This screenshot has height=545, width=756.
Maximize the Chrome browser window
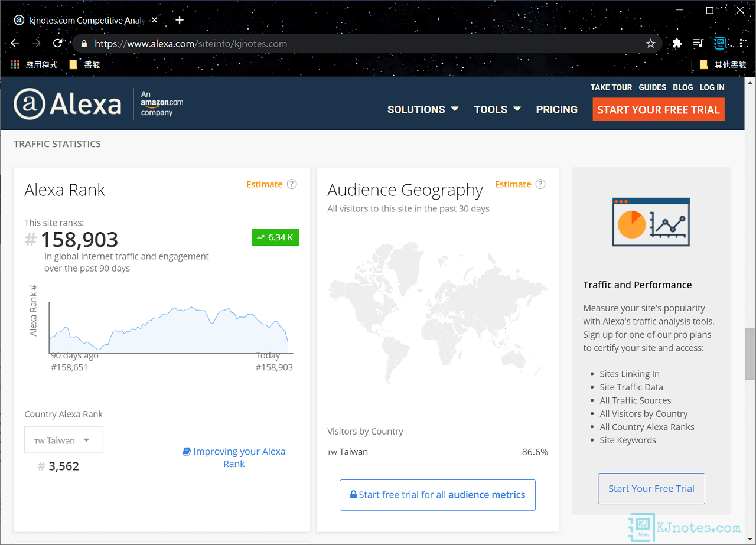(709, 10)
